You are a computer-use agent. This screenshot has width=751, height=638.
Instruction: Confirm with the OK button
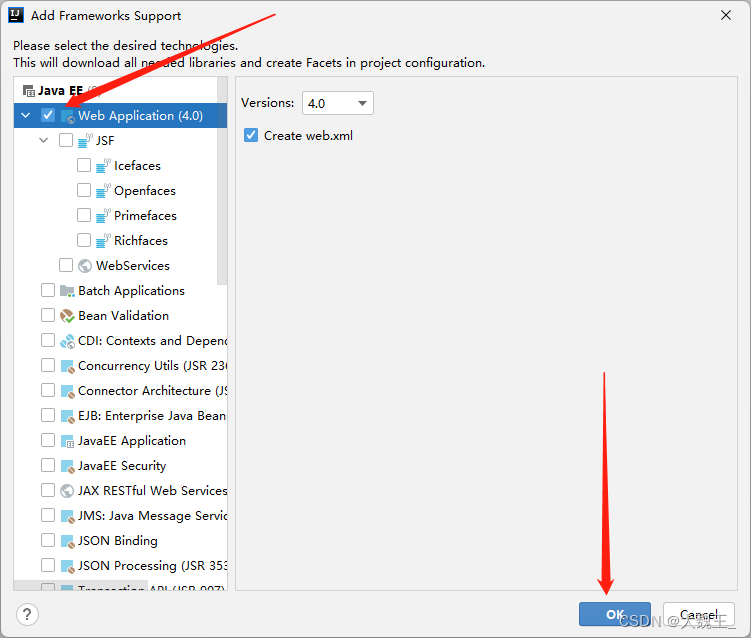click(614, 614)
